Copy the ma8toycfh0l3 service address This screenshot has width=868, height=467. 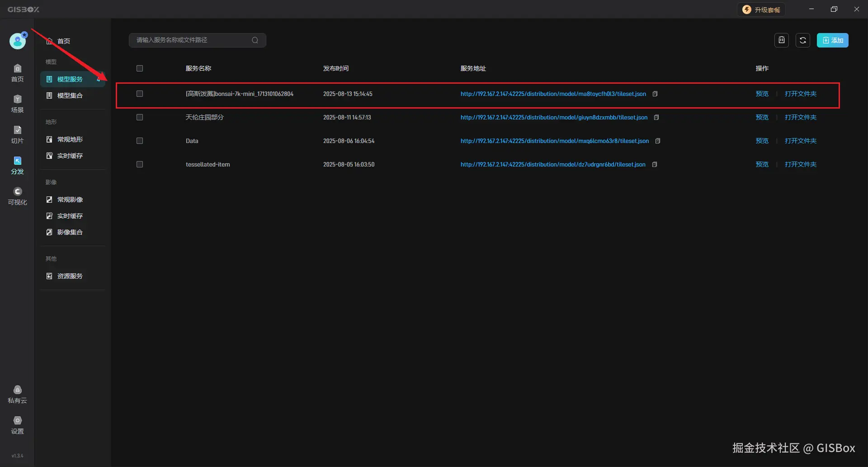[655, 94]
